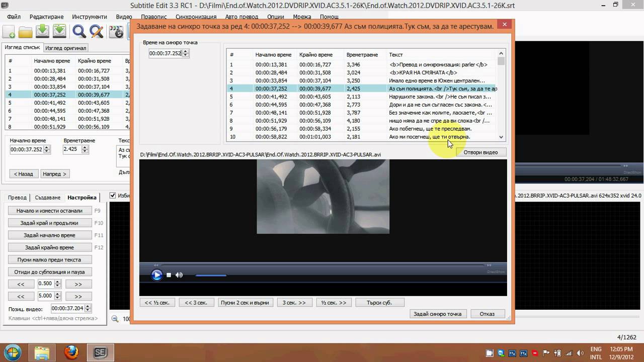Click Отиди до субпозиция и пауза button
Image resolution: width=644 pixels, height=362 pixels.
[49, 272]
